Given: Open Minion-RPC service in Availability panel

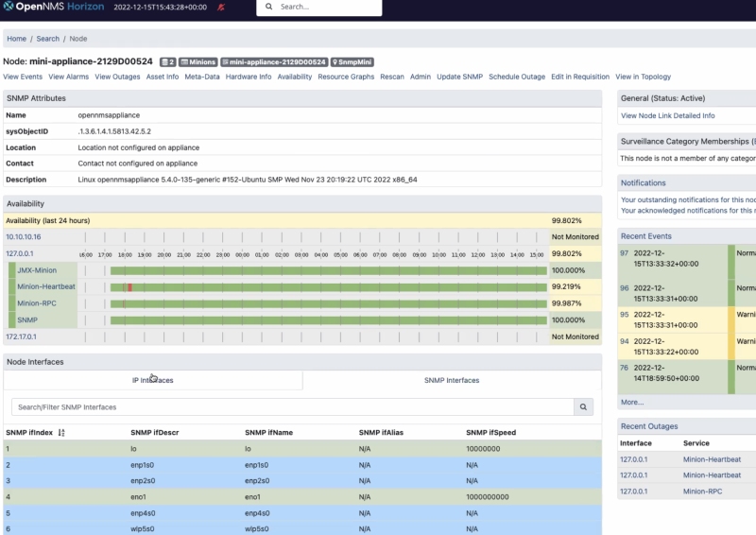Looking at the screenshot, I should [x=37, y=303].
